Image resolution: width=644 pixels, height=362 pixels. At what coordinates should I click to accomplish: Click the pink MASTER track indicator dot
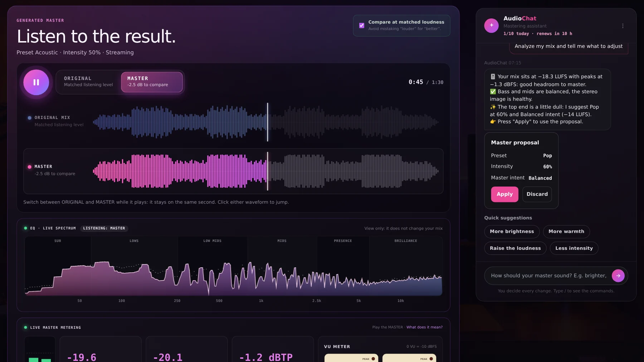(x=29, y=167)
